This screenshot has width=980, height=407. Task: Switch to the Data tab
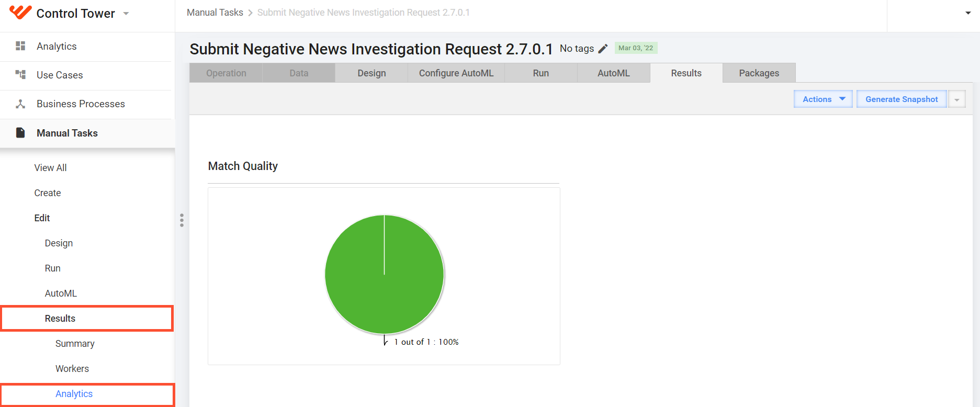click(x=299, y=73)
